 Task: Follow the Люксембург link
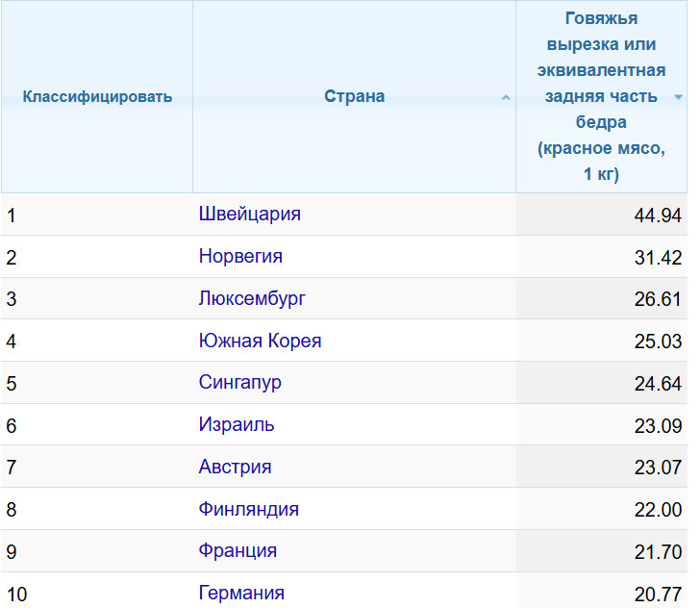[252, 298]
